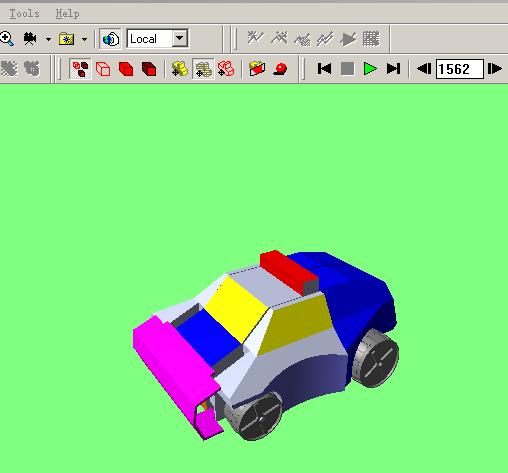This screenshot has height=473, width=508.
Task: Click the movie camera view icon
Action: click(30, 39)
